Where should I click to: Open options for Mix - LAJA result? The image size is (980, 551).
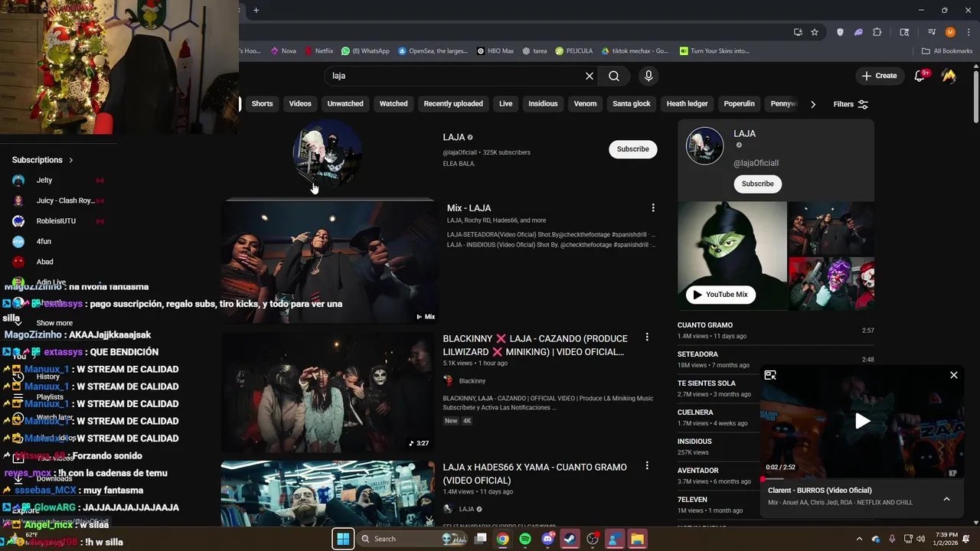(x=653, y=208)
